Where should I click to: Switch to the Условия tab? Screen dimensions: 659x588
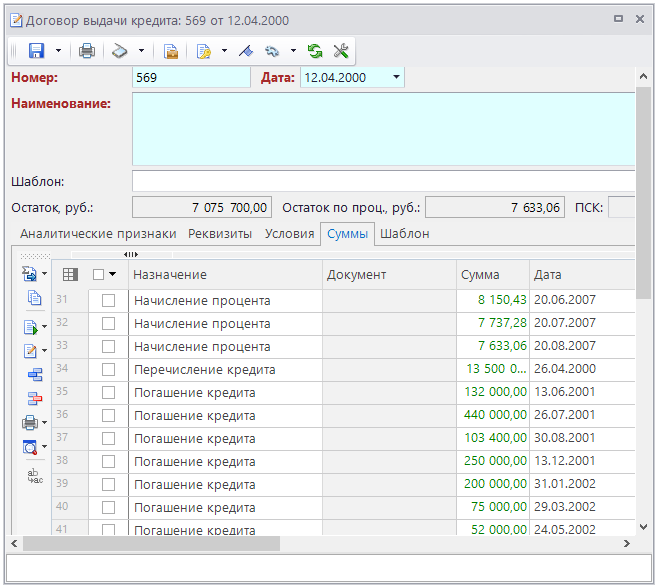pyautogui.click(x=289, y=234)
